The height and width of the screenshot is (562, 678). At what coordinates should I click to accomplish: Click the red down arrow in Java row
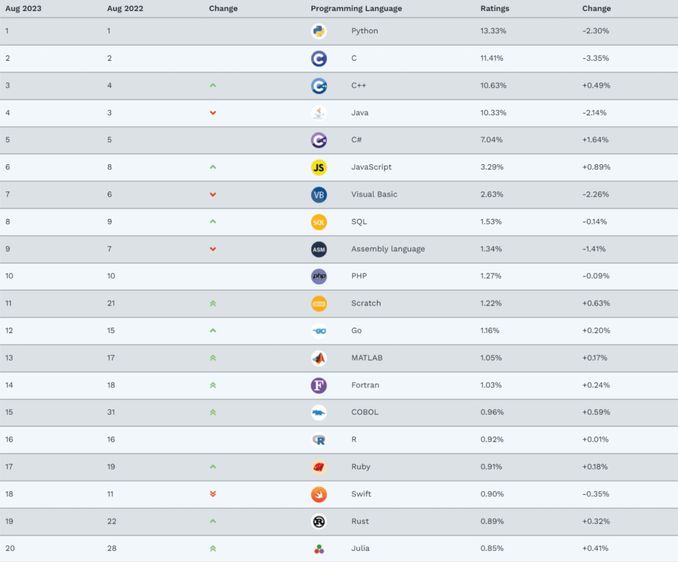point(213,113)
